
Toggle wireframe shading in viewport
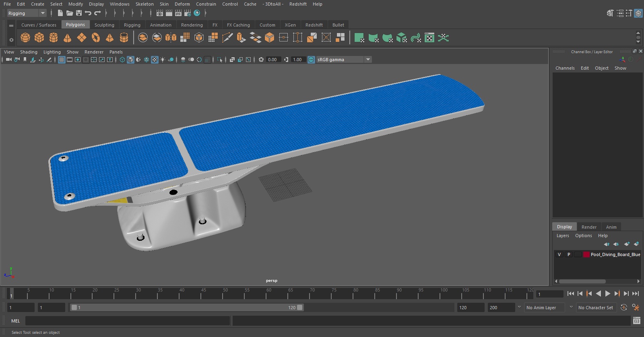(x=122, y=60)
